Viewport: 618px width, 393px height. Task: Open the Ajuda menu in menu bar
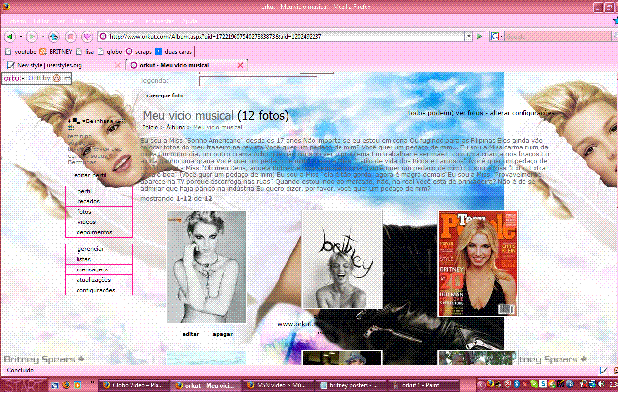[x=190, y=20]
